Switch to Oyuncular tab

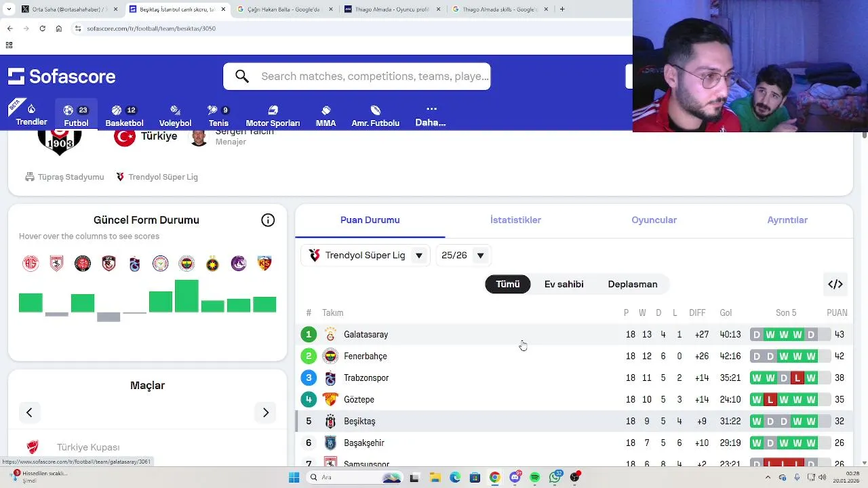654,220
